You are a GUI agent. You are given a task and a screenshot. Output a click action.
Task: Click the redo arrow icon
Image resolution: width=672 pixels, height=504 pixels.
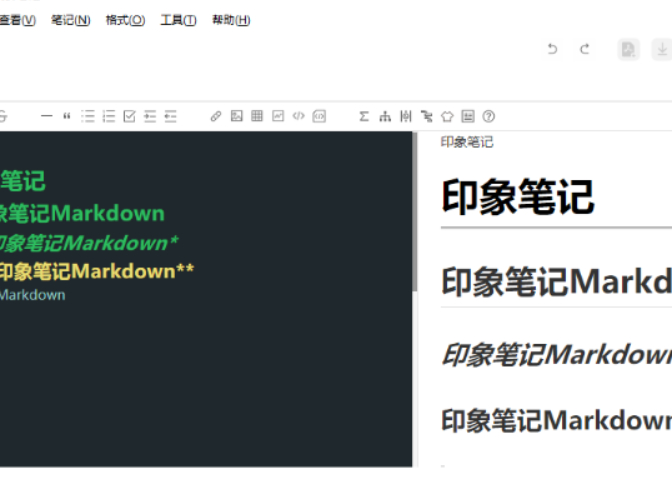585,49
